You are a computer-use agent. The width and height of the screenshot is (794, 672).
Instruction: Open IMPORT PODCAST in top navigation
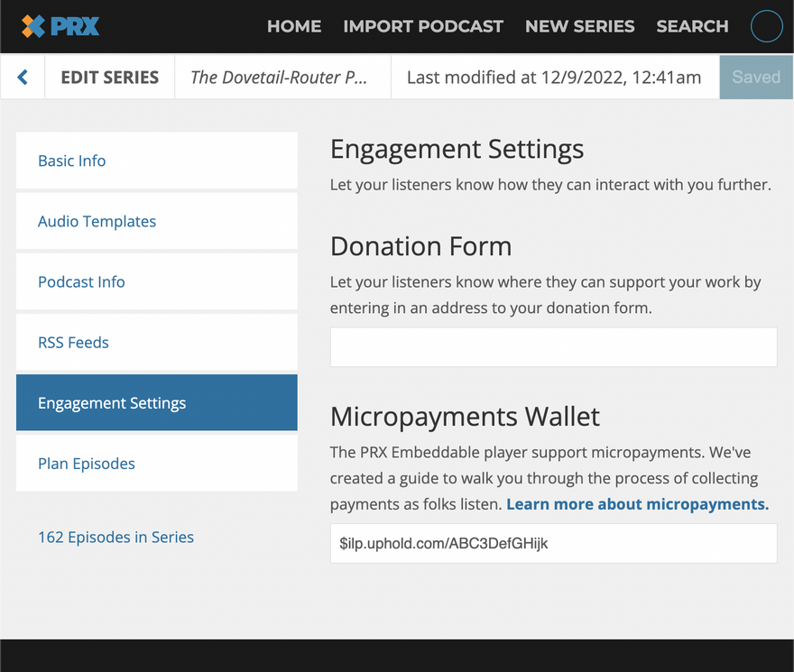tap(423, 26)
